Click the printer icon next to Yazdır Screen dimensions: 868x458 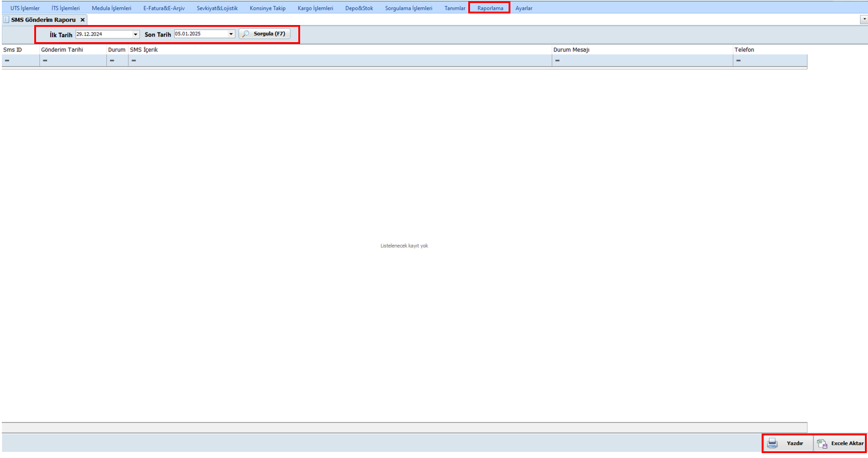772,443
